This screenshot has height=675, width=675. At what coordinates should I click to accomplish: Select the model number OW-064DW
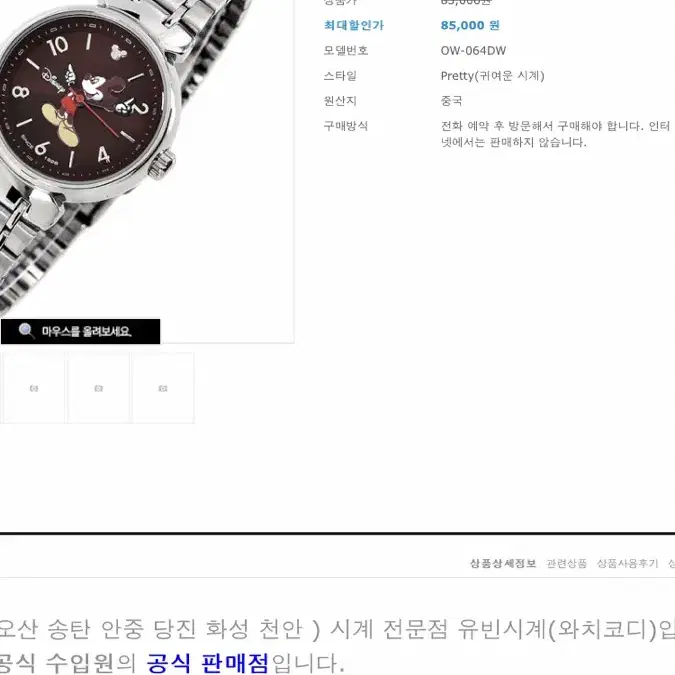[473, 50]
